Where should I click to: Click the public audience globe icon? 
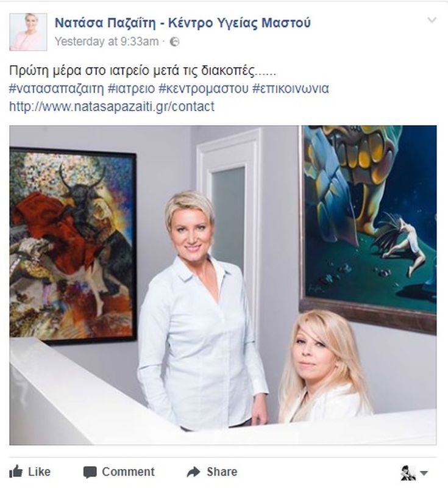pos(175,41)
